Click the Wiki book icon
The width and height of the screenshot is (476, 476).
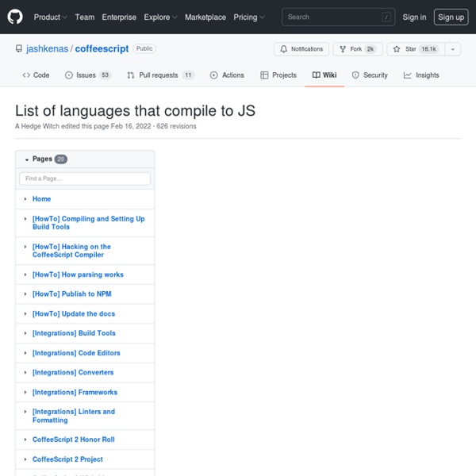click(x=316, y=75)
